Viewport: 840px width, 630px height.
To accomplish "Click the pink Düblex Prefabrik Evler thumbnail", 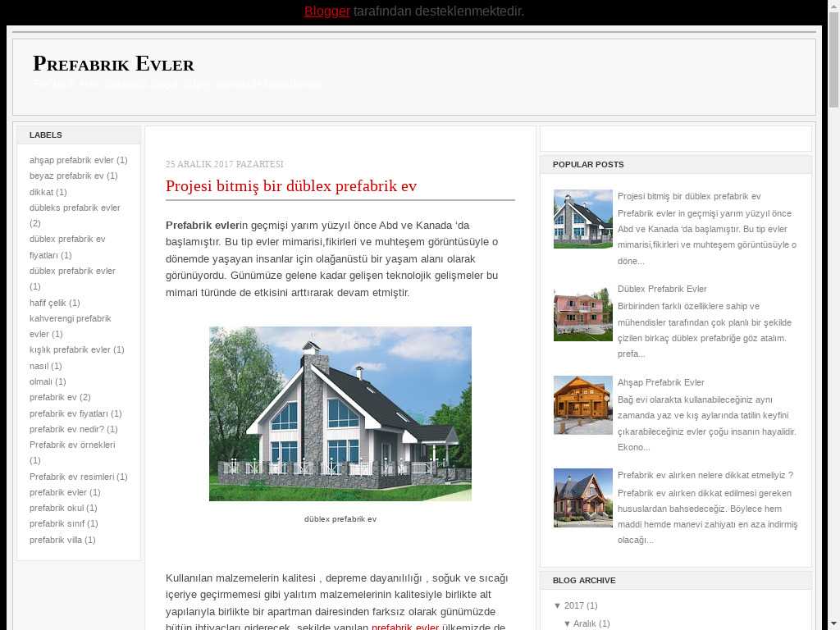I will click(582, 313).
